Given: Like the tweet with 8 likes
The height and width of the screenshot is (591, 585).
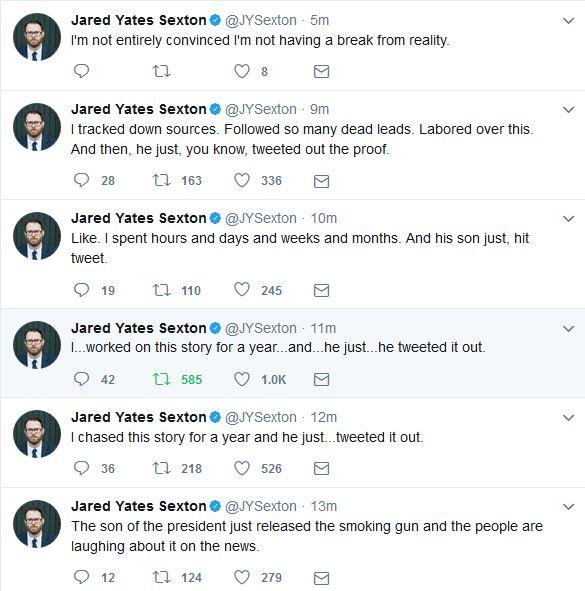Looking at the screenshot, I should pos(242,71).
